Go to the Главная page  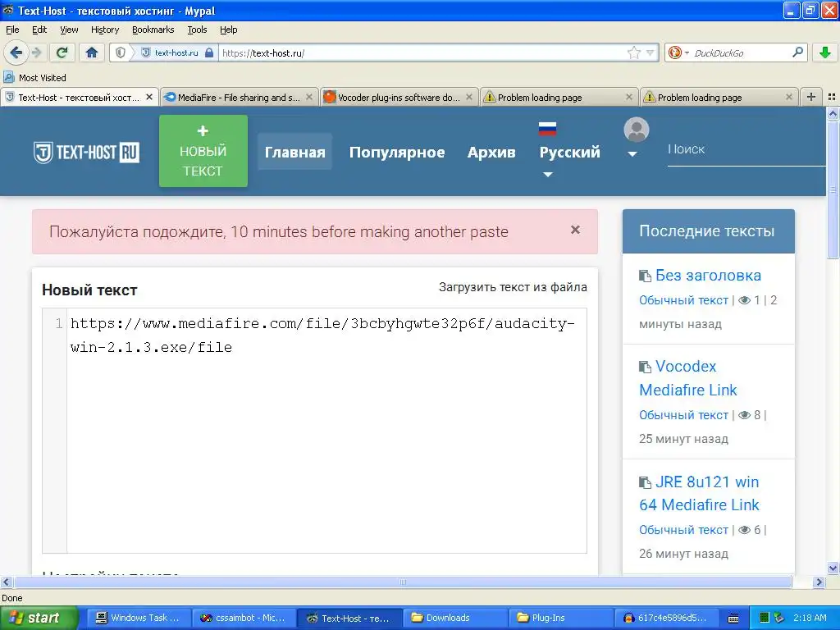coord(294,152)
